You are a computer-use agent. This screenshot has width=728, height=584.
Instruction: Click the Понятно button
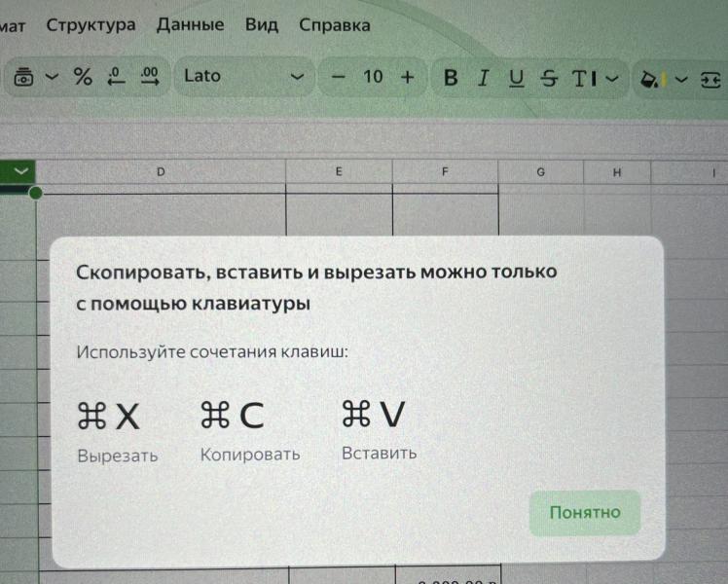click(584, 512)
